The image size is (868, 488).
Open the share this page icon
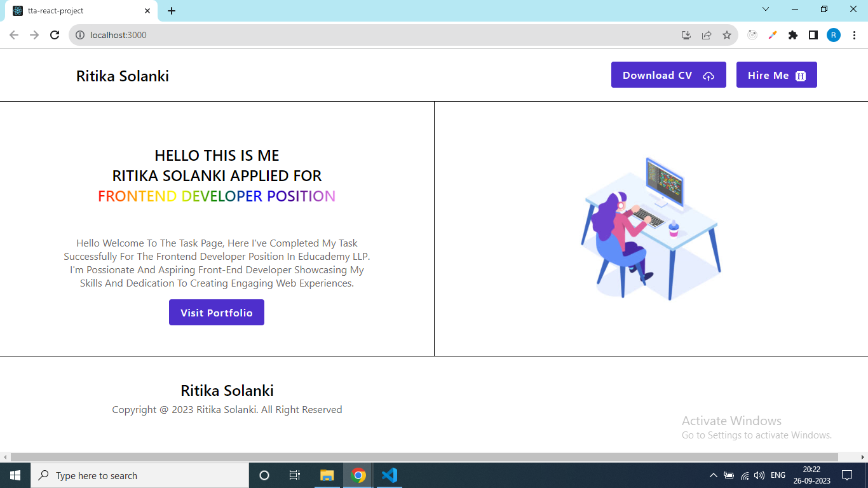coord(707,35)
